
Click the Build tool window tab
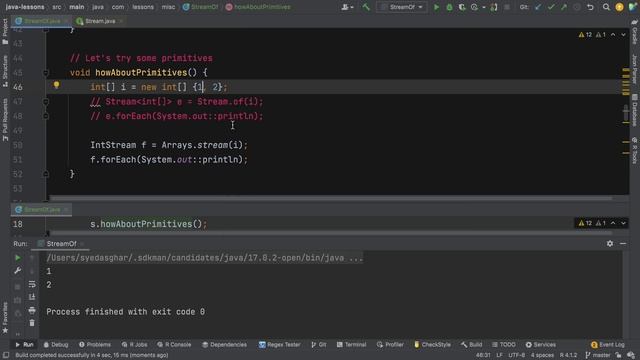coord(471,344)
